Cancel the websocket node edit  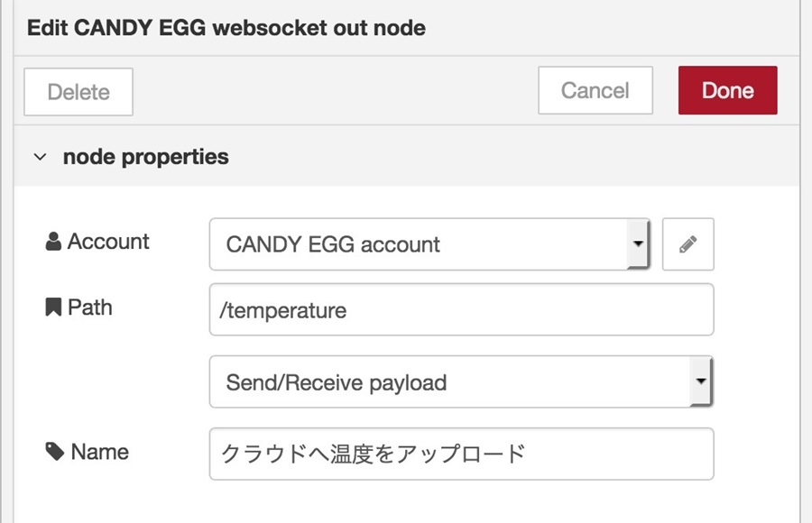pos(595,90)
